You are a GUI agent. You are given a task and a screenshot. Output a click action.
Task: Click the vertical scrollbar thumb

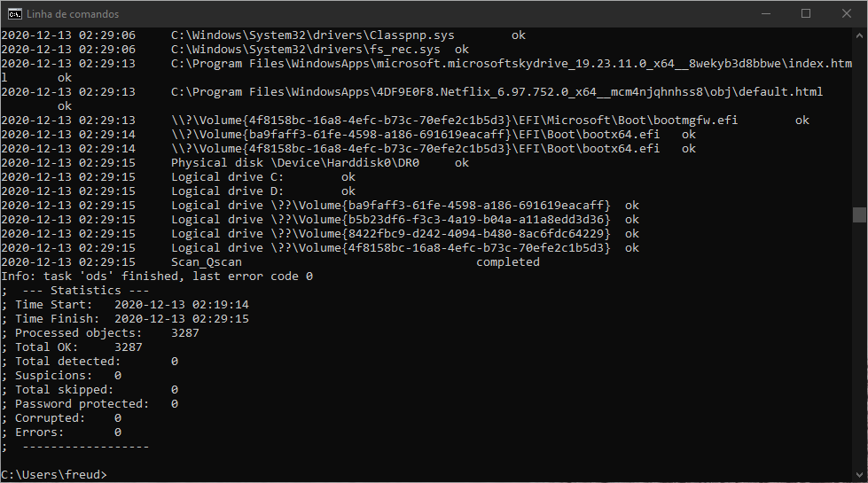click(859, 214)
